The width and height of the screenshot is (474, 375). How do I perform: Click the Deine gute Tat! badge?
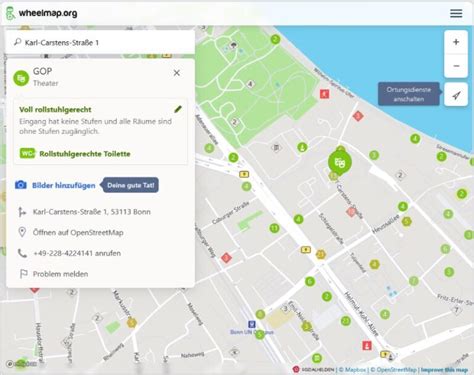pos(131,185)
